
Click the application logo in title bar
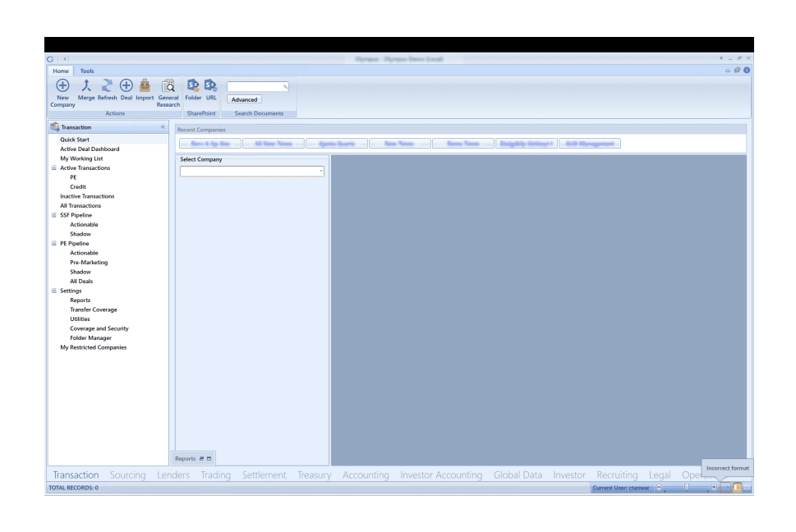tap(50, 59)
